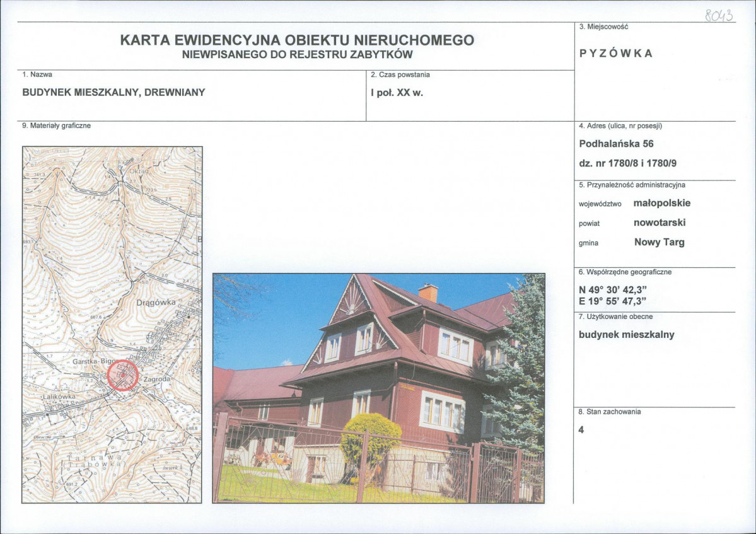Click '5. Przynależność administracyjna' label
Screen dimensions: 756x534
(x=632, y=185)
